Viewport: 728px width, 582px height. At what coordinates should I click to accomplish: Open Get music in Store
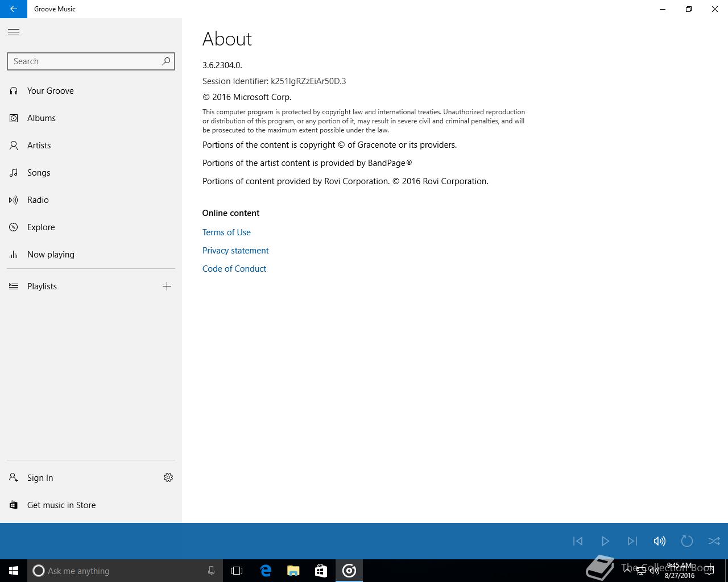91,505
